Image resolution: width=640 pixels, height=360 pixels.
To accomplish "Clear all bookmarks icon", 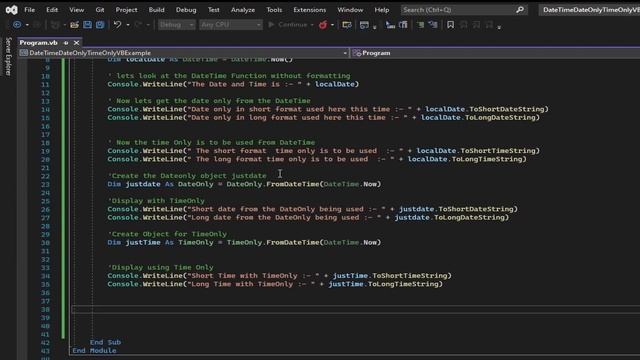I will tap(489, 25).
